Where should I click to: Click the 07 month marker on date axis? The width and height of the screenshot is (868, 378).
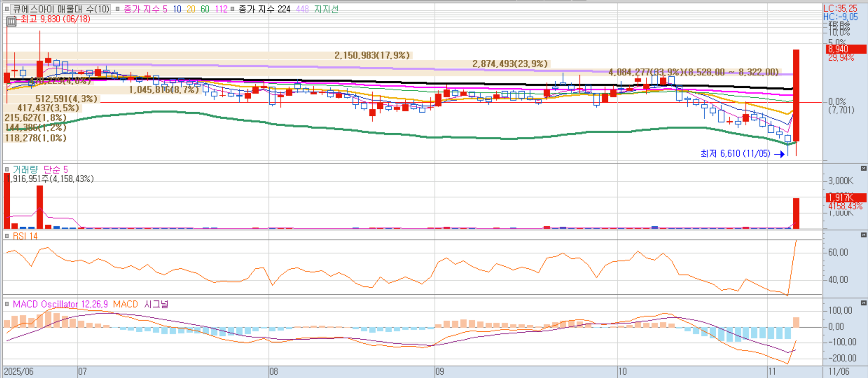83,371
